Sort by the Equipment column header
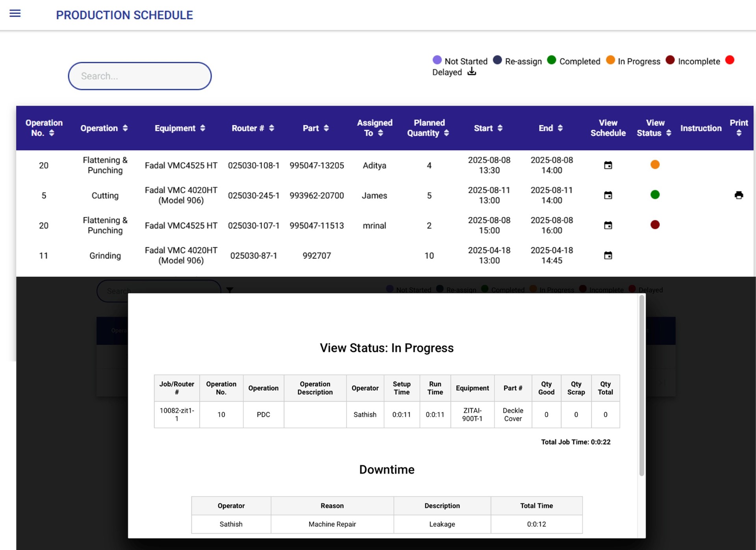 click(180, 128)
